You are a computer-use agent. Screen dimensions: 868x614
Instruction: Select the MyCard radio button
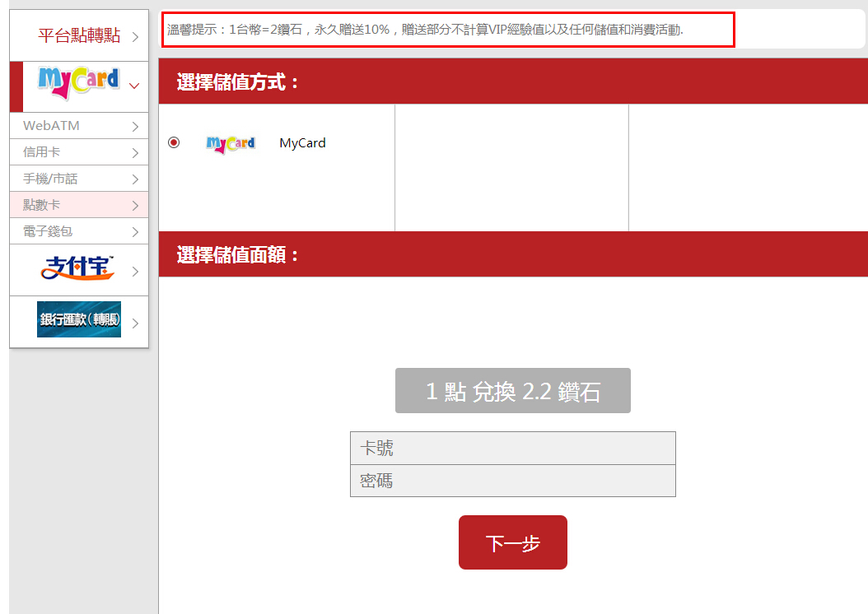[x=174, y=142]
